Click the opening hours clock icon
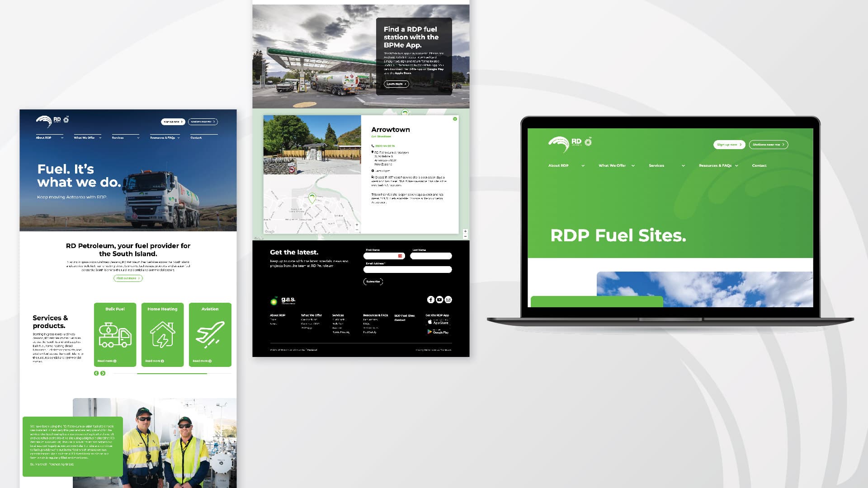The image size is (868, 488). [x=373, y=171]
